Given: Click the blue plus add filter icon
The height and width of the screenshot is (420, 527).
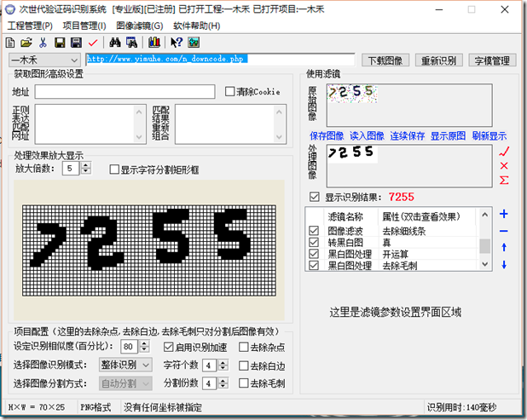Looking at the screenshot, I should point(503,214).
